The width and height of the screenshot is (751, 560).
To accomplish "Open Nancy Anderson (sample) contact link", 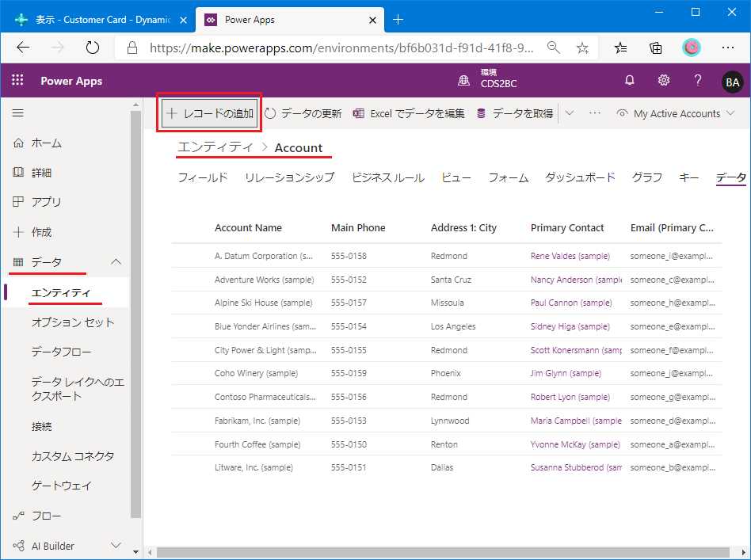I will click(576, 280).
